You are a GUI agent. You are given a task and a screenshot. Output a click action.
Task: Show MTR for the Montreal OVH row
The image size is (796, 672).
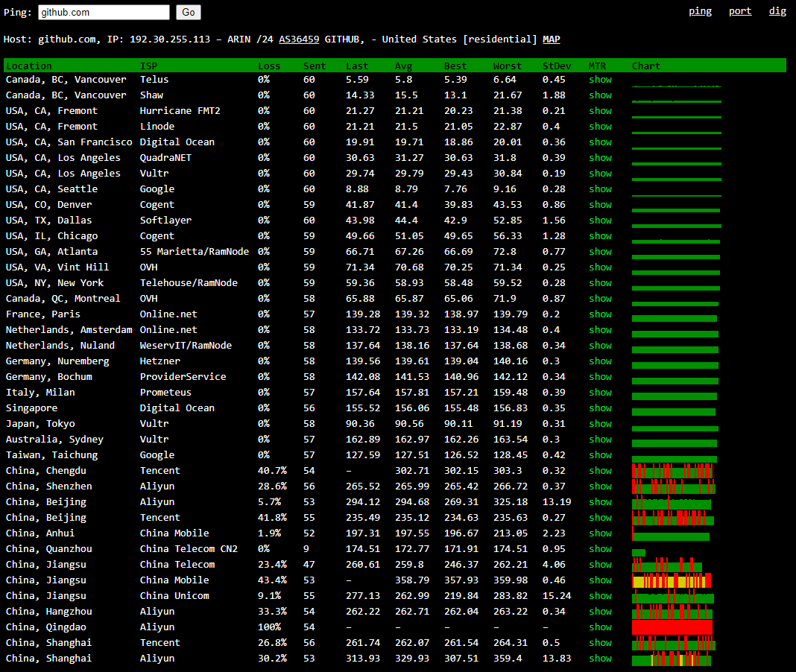(600, 299)
